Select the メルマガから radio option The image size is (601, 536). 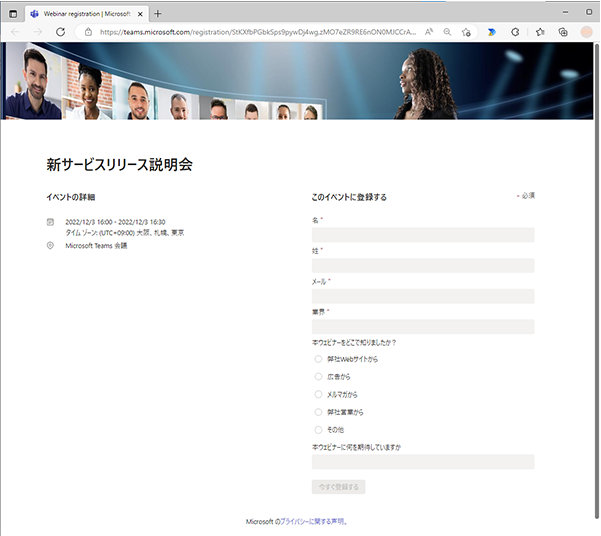(318, 394)
